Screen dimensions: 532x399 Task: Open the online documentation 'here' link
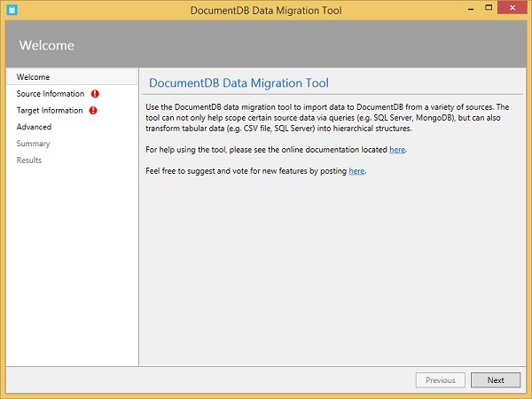[397, 150]
